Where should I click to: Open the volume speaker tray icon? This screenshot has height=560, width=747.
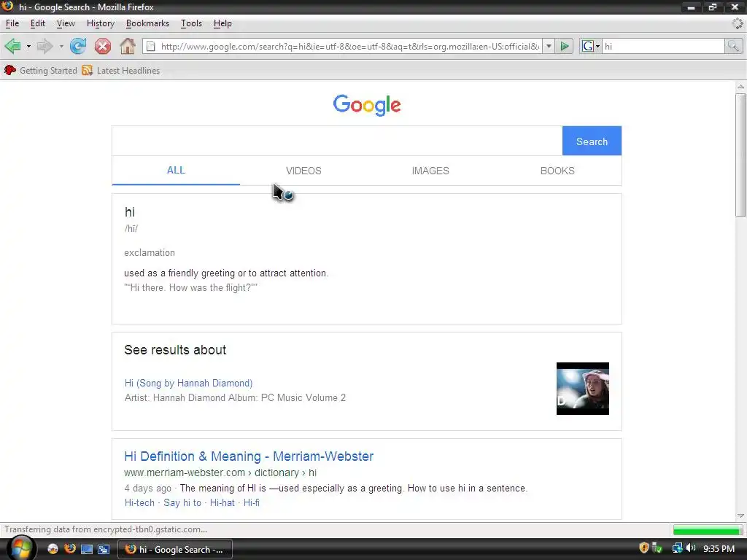click(x=691, y=548)
